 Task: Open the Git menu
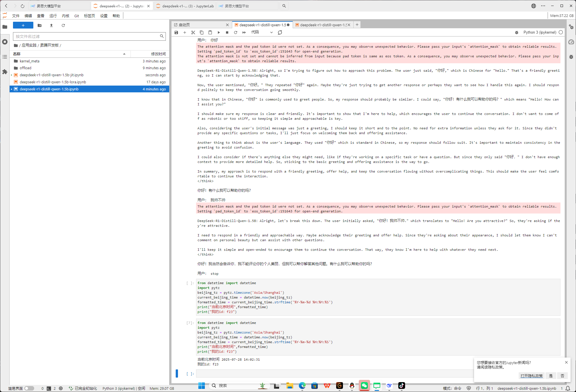(x=77, y=16)
